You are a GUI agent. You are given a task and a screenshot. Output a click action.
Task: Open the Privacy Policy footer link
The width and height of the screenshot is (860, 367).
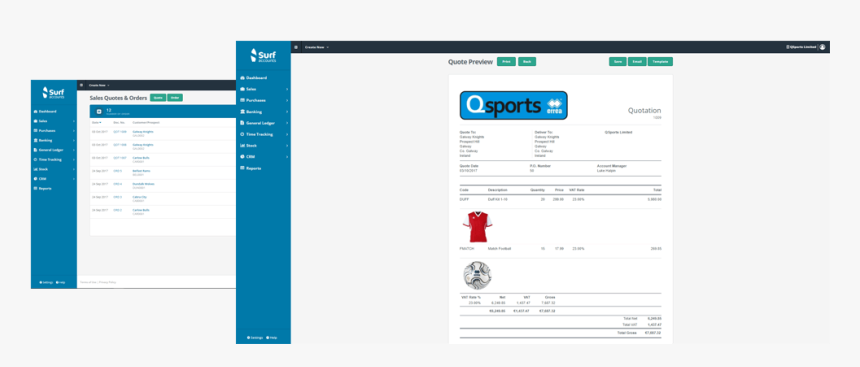point(108,282)
